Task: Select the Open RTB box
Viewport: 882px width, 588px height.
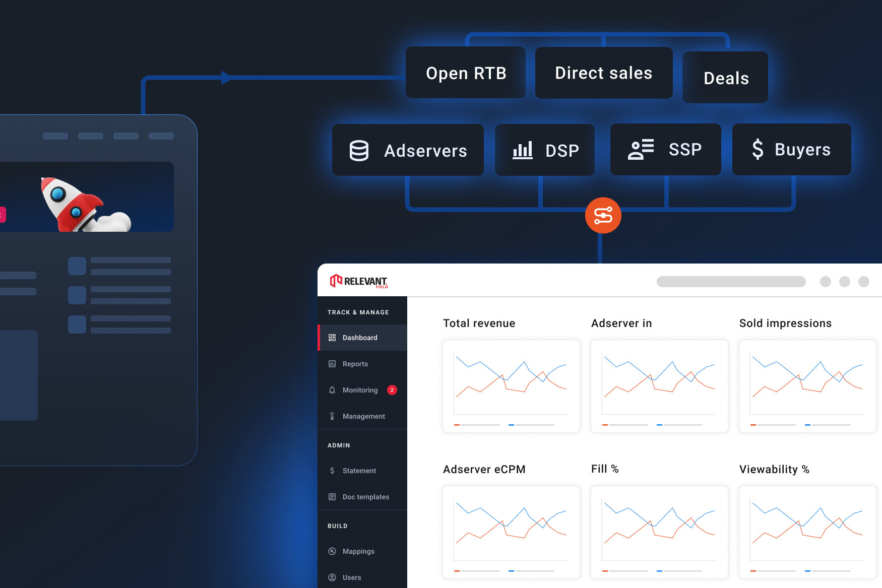Action: (x=466, y=73)
